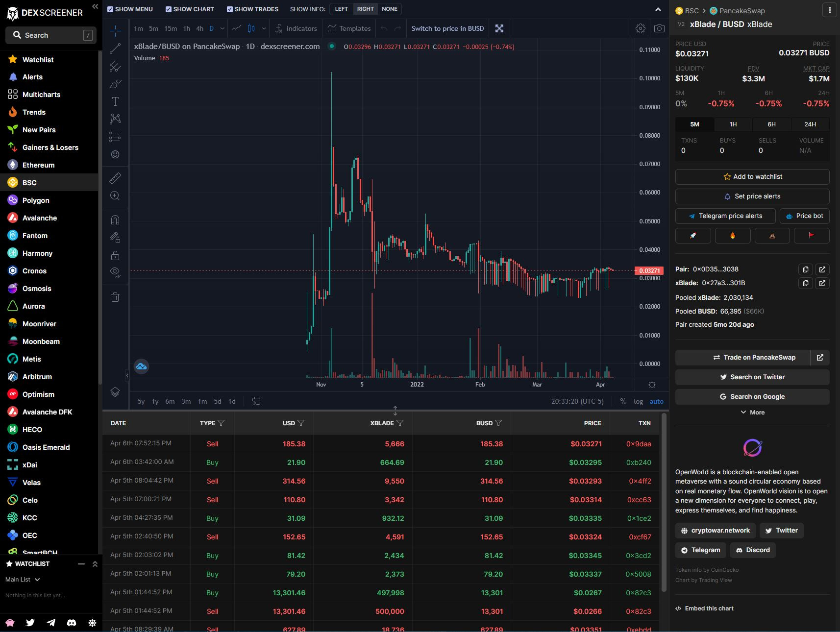Activate the zoom in tool

[x=115, y=195]
